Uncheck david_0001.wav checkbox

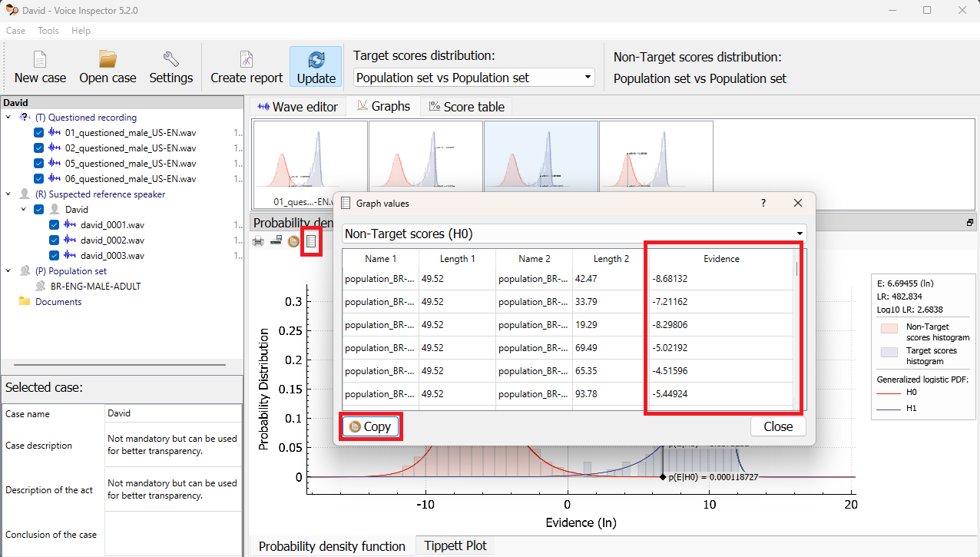coord(55,225)
